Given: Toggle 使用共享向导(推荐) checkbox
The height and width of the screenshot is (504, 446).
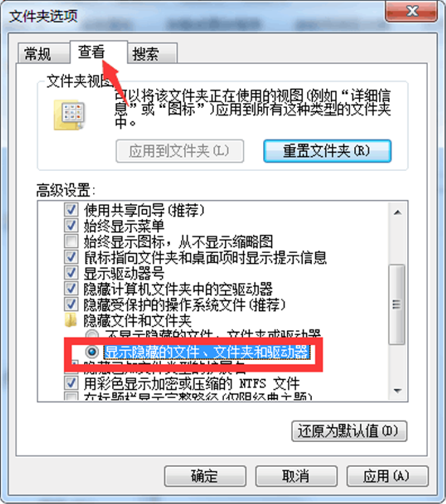Looking at the screenshot, I should click(x=71, y=210).
